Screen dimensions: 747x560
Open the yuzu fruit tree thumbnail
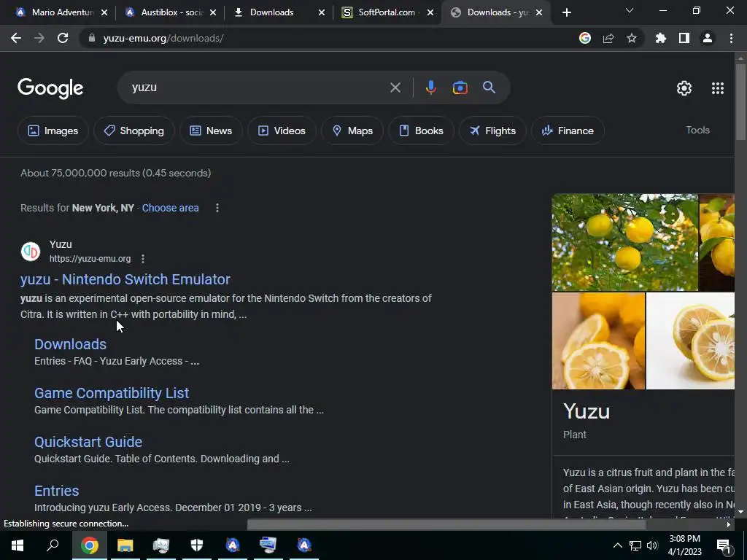[x=624, y=242]
